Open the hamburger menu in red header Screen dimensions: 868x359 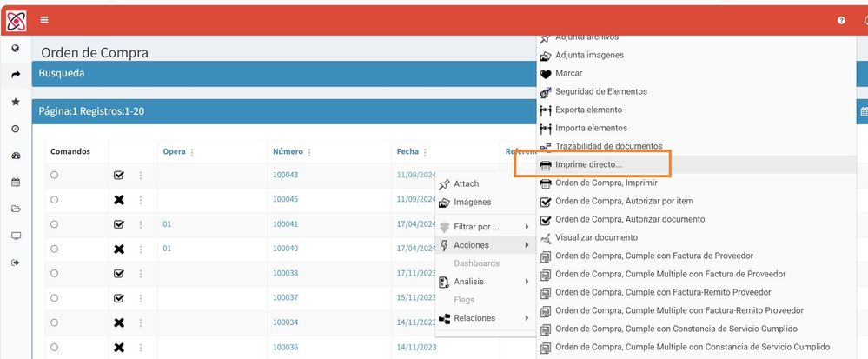pos(44,20)
